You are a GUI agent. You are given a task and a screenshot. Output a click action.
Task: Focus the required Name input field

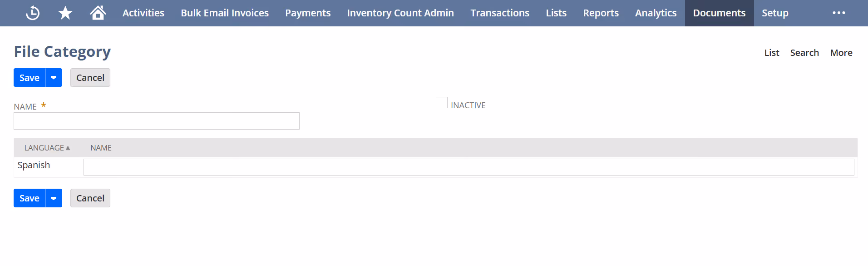[157, 121]
